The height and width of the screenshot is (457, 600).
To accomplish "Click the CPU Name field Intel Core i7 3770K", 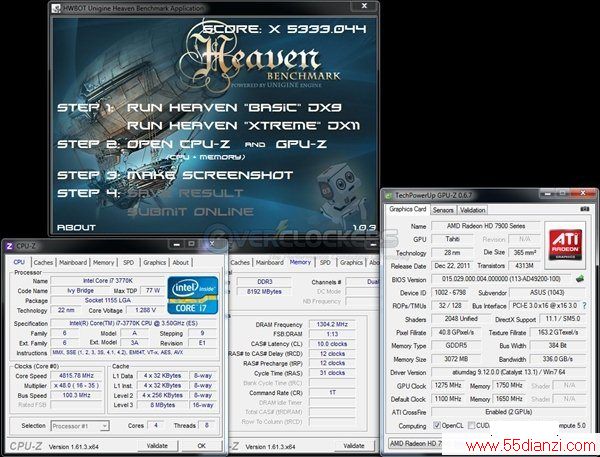I will [108, 281].
